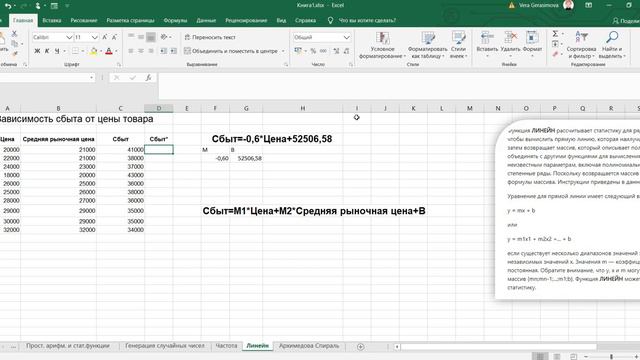Add a new sheet with plus button
The image size is (640, 360).
click(360, 347)
